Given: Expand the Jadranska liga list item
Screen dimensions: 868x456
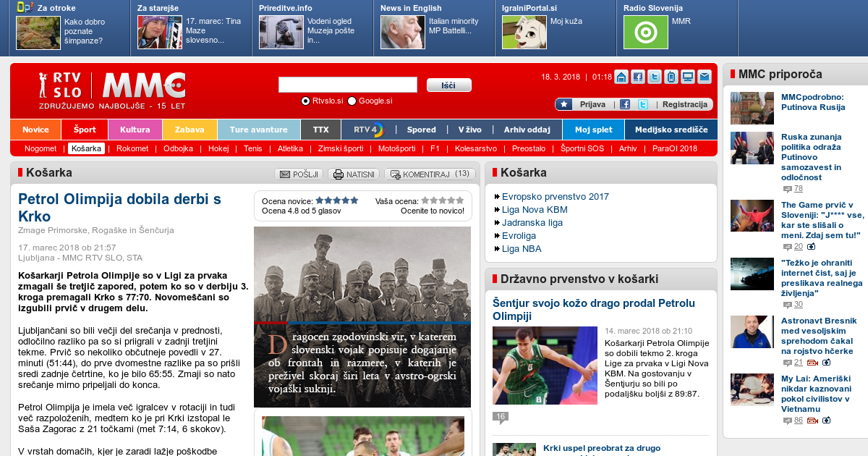Looking at the screenshot, I should point(532,222).
